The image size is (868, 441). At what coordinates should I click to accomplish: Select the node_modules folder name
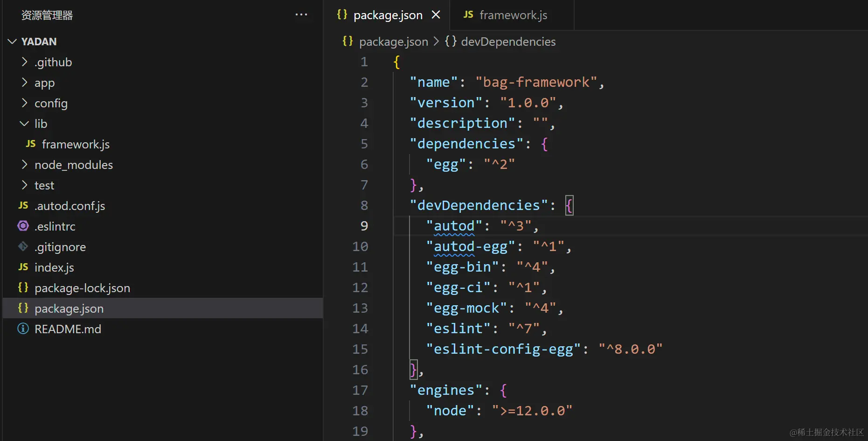click(x=74, y=165)
